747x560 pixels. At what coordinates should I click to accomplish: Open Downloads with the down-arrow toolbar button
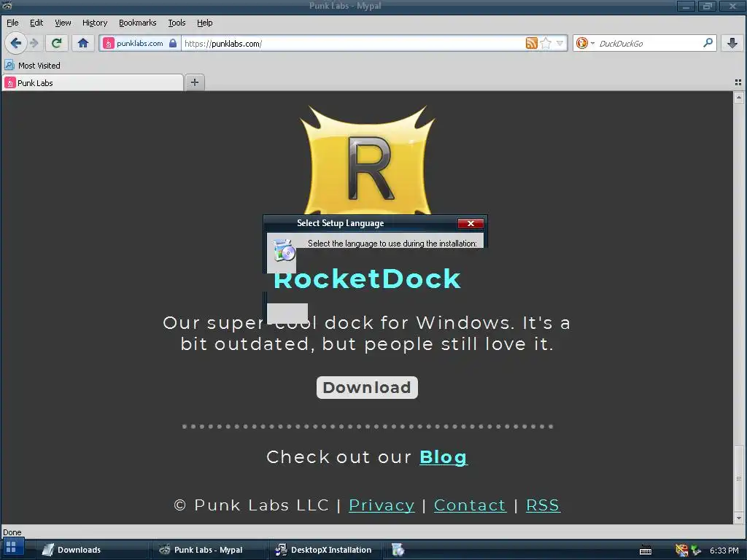[x=732, y=43]
